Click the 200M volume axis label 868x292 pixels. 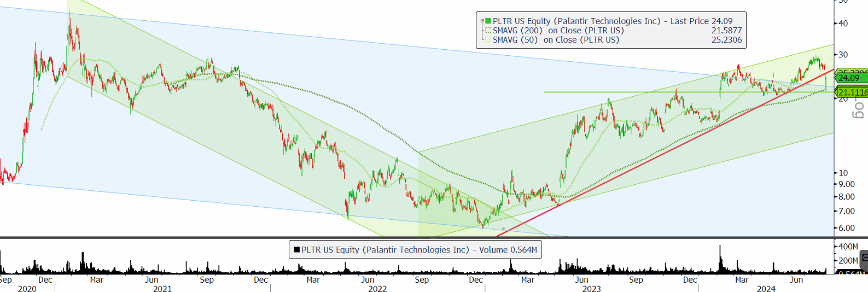tap(848, 261)
